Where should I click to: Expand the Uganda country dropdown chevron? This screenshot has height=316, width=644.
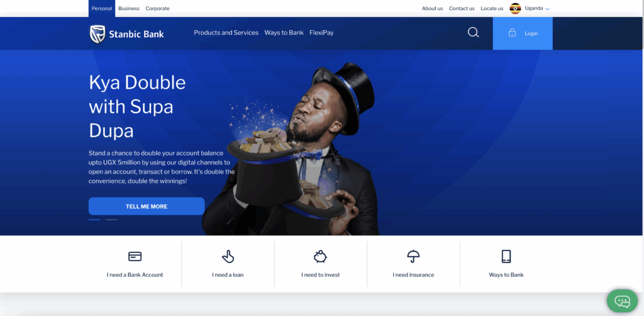[547, 9]
